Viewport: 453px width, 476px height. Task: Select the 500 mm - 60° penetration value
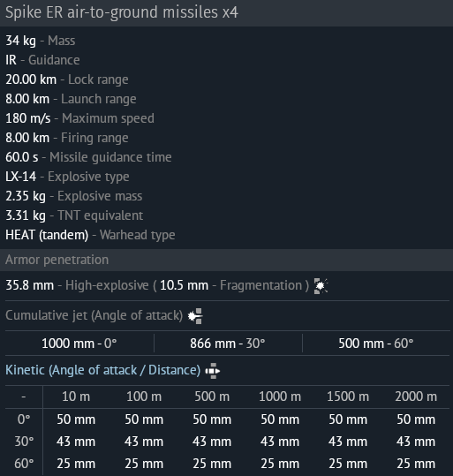[376, 344]
